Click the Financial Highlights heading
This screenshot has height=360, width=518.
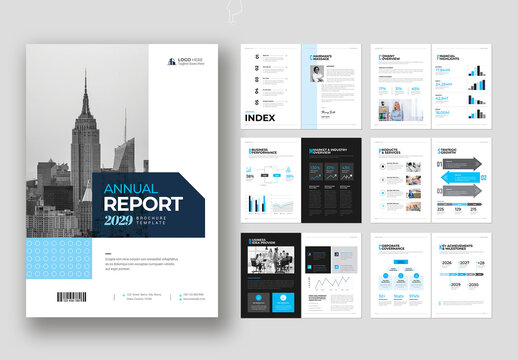pyautogui.click(x=448, y=57)
